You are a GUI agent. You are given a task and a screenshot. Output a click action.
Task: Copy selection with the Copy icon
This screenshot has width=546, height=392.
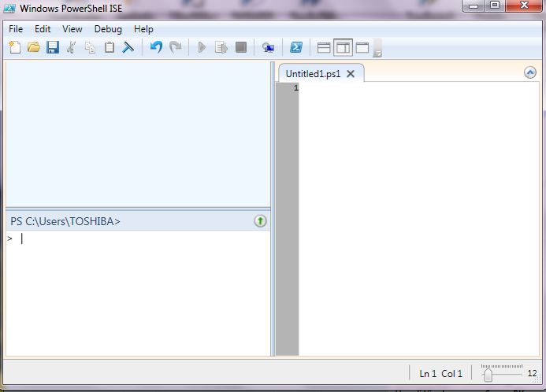pos(90,47)
